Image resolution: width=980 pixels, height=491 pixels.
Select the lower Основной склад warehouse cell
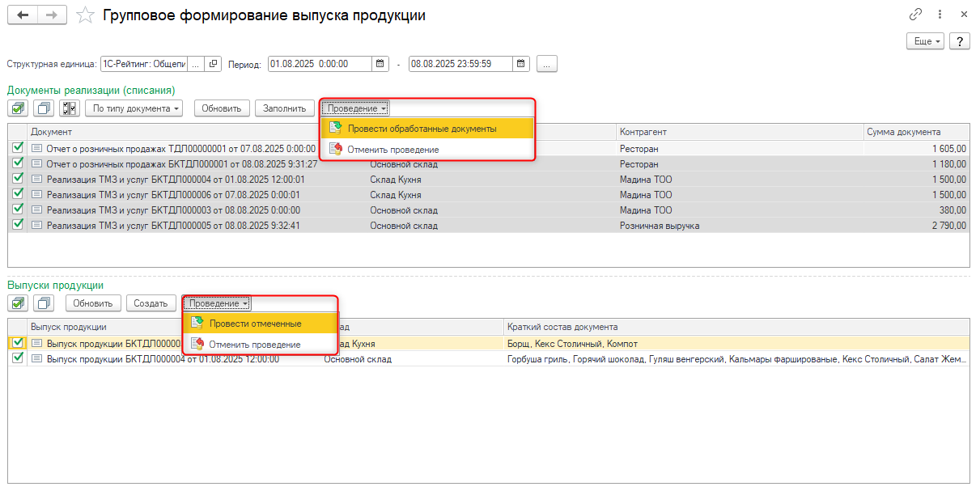[413, 358]
